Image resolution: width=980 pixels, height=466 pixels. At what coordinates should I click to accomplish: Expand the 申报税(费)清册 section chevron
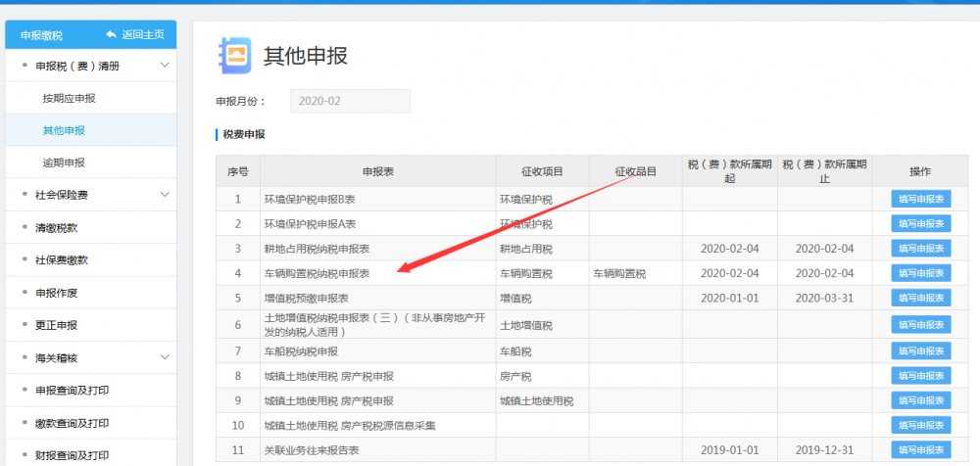[165, 66]
